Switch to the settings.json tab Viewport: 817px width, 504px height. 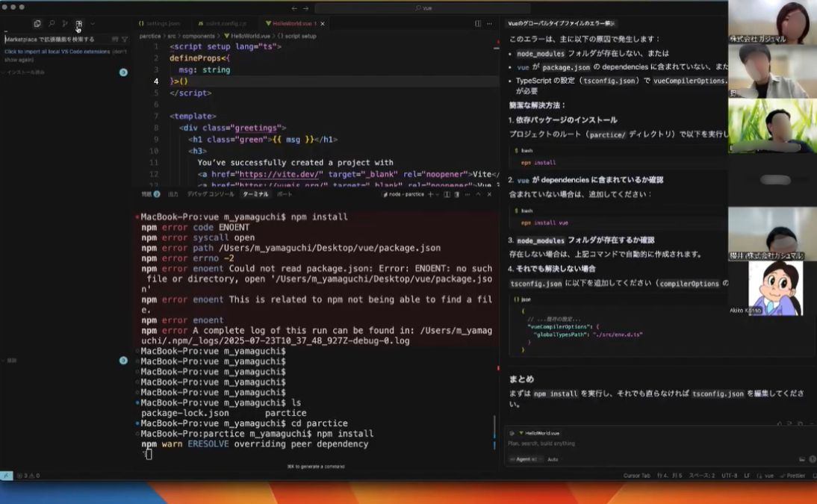159,24
